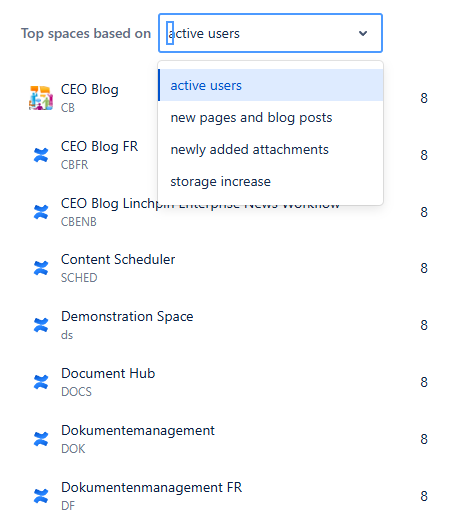
Task: Open the CEO Blog space link
Action: (90, 90)
